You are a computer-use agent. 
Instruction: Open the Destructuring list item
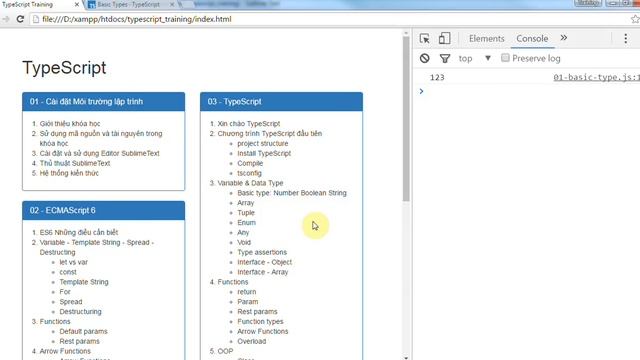tap(80, 311)
